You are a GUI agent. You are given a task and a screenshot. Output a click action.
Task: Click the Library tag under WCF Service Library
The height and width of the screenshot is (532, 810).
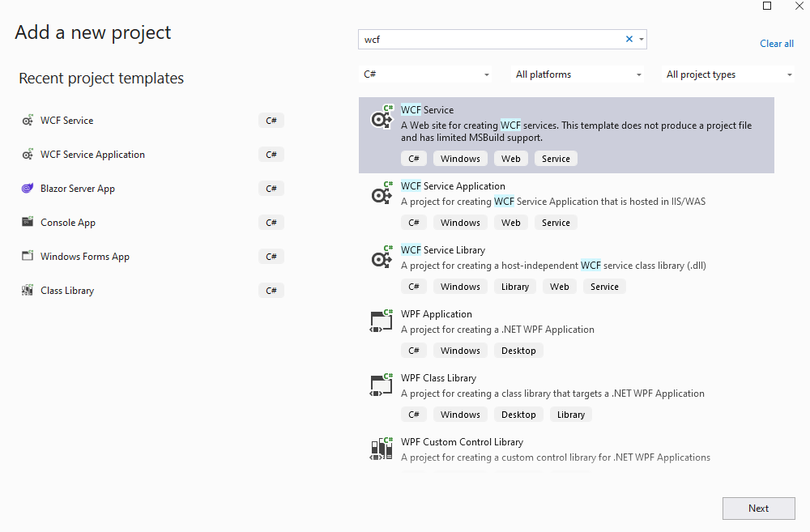pyautogui.click(x=515, y=287)
